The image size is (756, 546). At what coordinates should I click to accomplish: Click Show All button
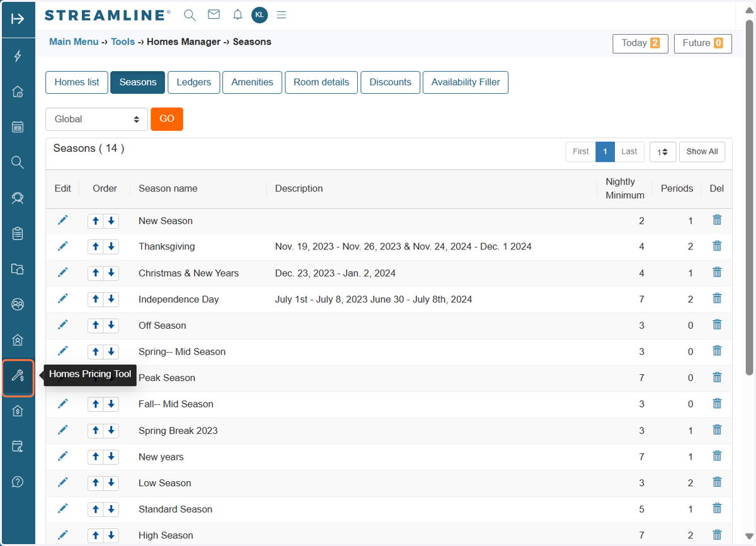click(x=702, y=152)
